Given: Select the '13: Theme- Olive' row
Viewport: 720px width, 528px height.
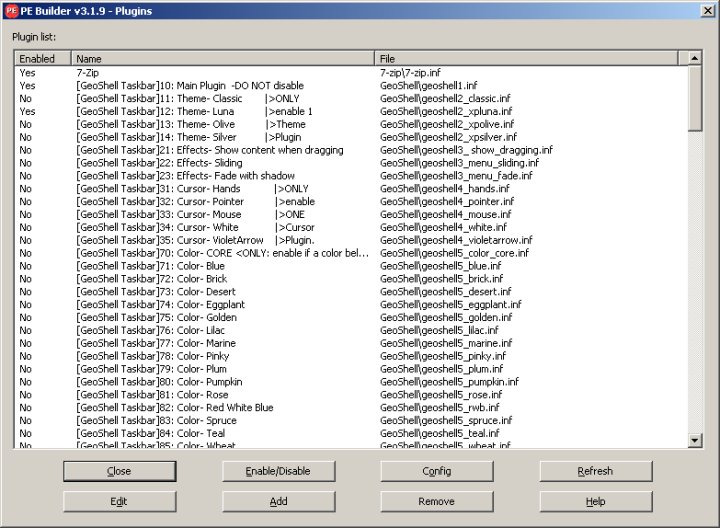Looking at the screenshot, I should click(x=351, y=124).
